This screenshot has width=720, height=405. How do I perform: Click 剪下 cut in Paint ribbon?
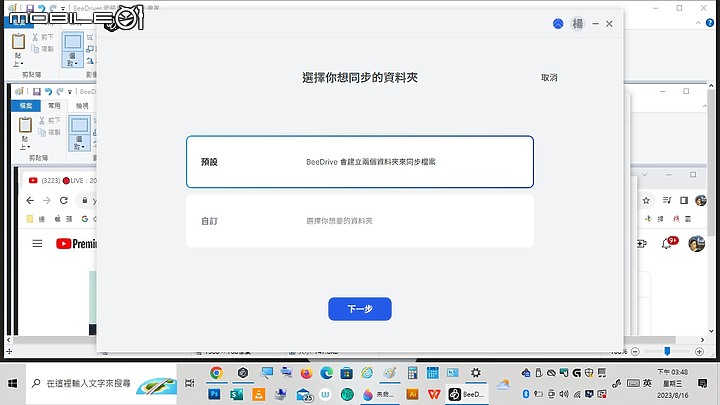43,37
